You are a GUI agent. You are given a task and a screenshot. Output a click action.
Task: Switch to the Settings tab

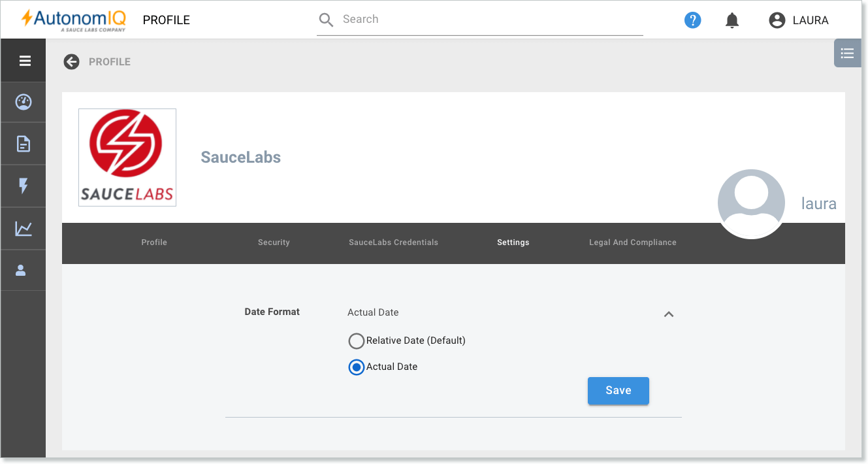pos(513,242)
